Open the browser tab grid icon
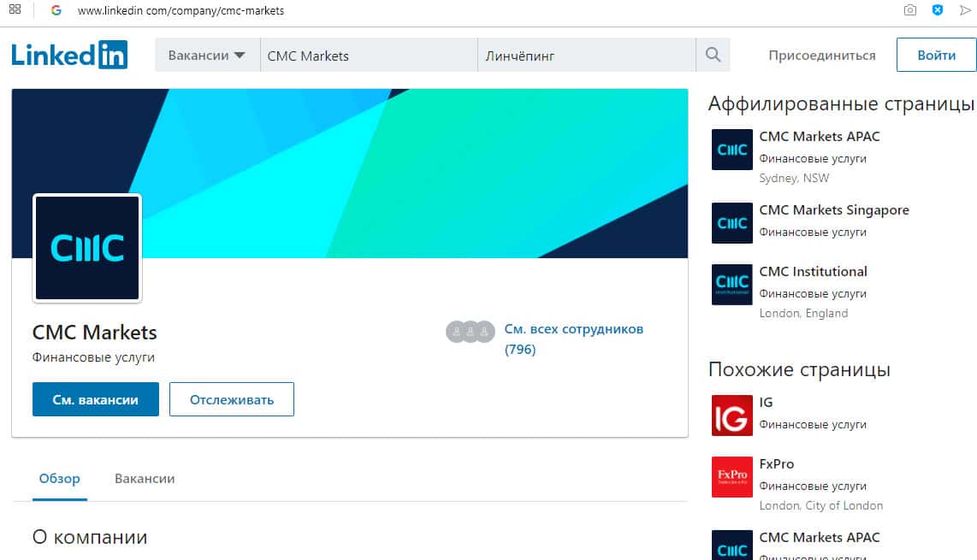977x560 pixels. [x=15, y=9]
